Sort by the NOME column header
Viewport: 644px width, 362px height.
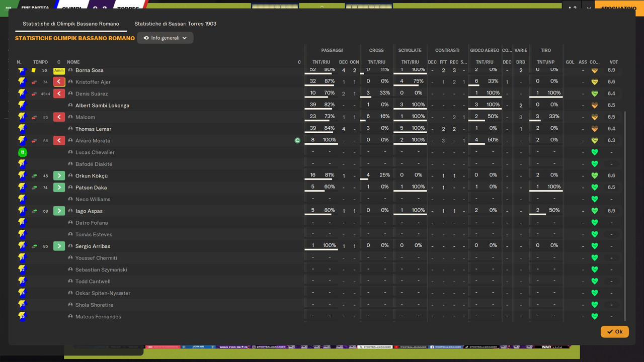pos(73,62)
